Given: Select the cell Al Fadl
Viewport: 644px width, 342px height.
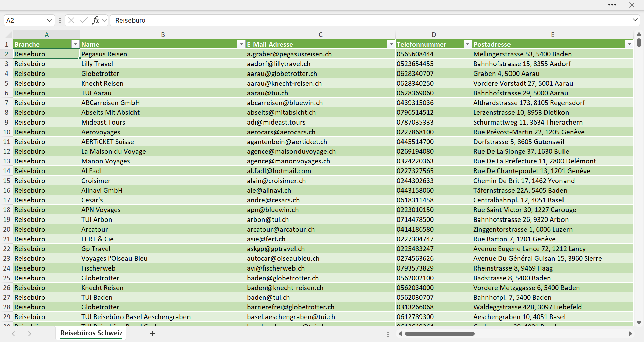Looking at the screenshot, I should point(163,171).
